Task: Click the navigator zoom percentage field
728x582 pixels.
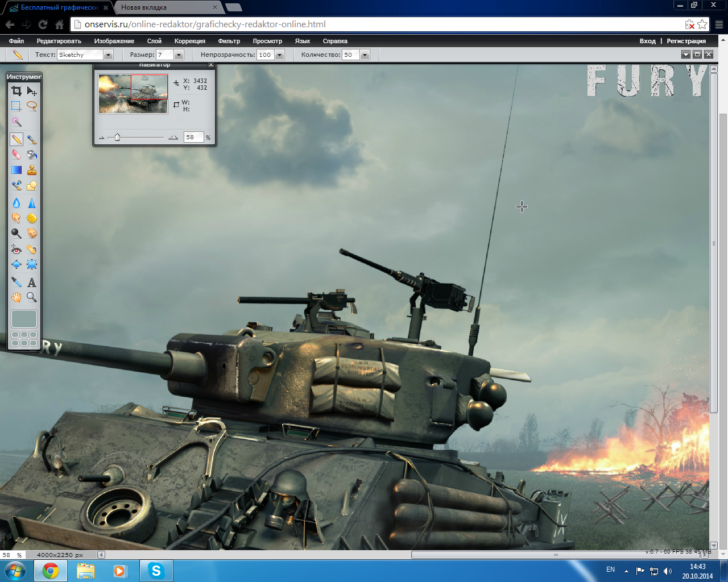Action: pyautogui.click(x=193, y=137)
